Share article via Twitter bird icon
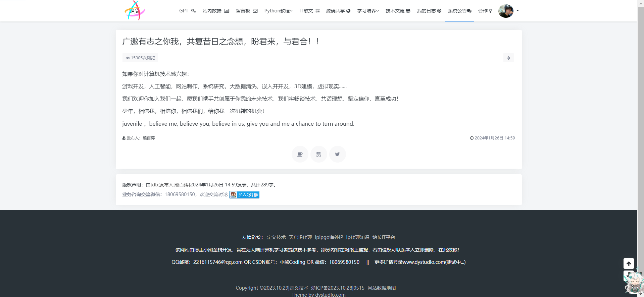644x297 pixels. pos(337,154)
